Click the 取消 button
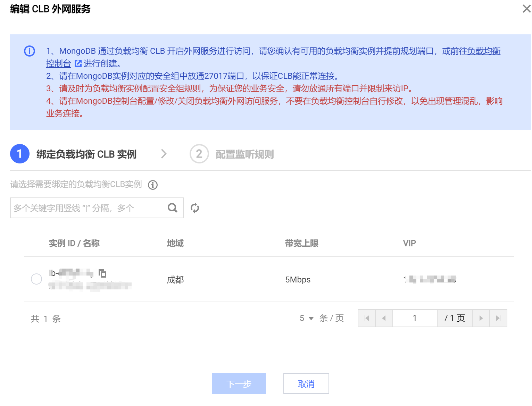The height and width of the screenshot is (406, 532). pyautogui.click(x=306, y=383)
